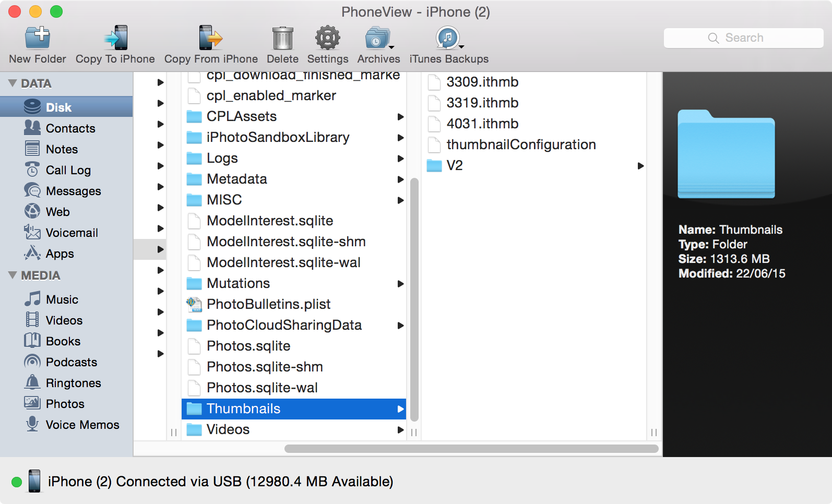Select the PhotoBulletins.plist file

[294, 305]
